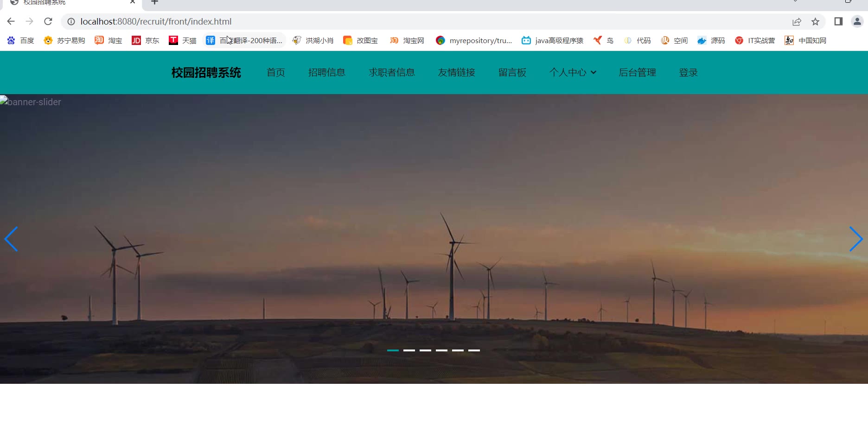Open the 百度翻译 bookmark
The height and width of the screenshot is (445, 868).
[244, 40]
